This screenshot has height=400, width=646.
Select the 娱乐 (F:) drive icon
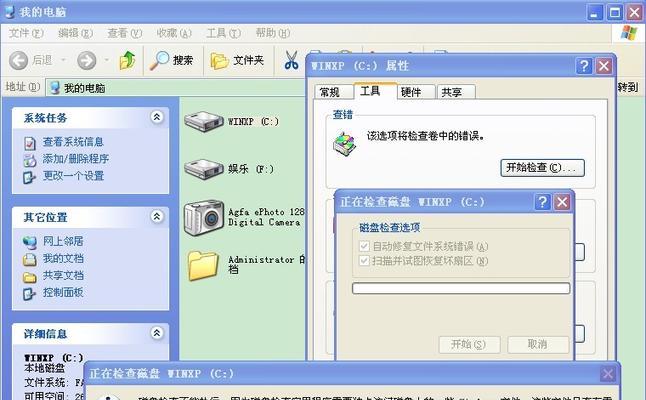pyautogui.click(x=204, y=169)
